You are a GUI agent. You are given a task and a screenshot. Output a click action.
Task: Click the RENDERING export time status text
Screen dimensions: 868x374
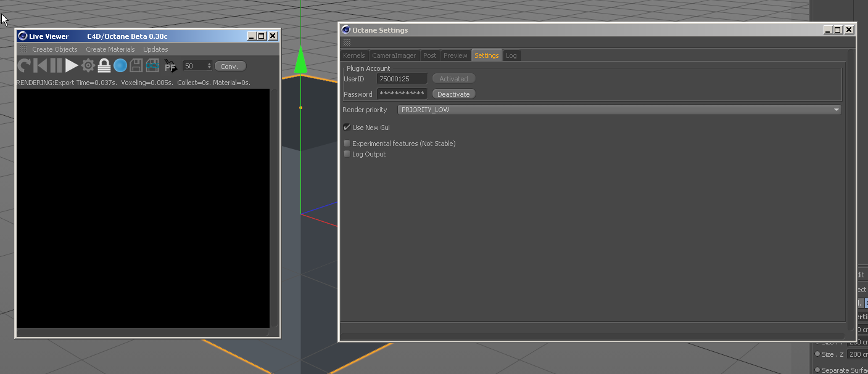[133, 83]
